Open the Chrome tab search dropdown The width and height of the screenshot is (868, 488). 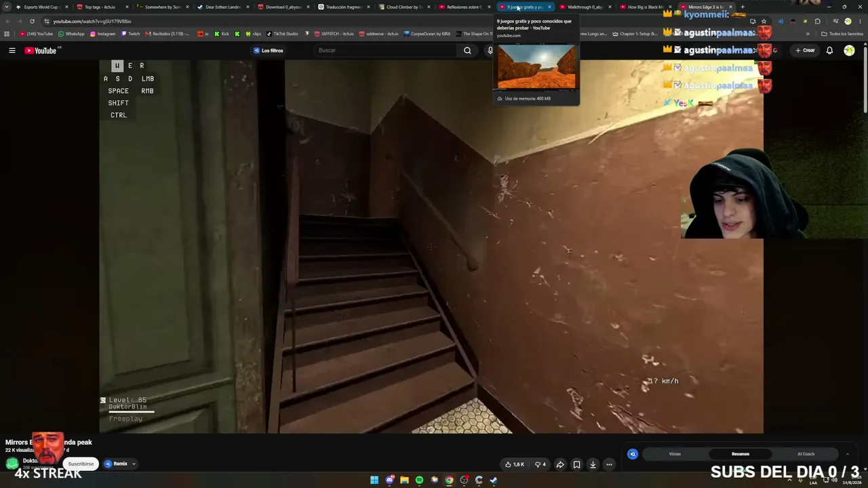(x=7, y=7)
